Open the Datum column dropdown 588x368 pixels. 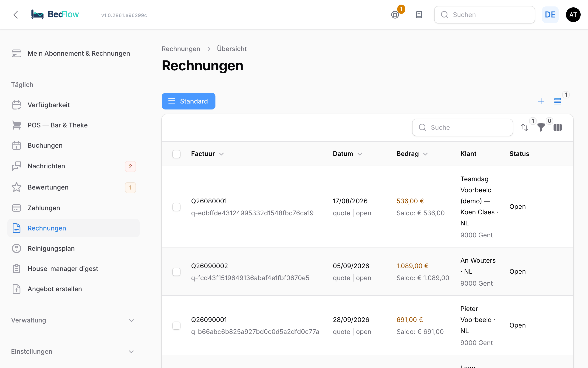click(360, 154)
